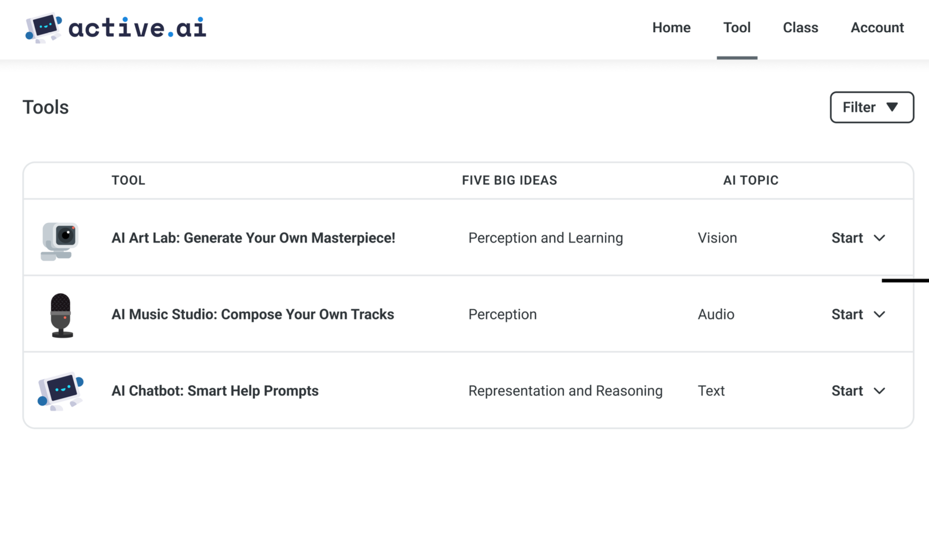Open AI Music Studio: Compose Your Own Tracks
Viewport: 929px width, 560px height.
[x=253, y=315]
